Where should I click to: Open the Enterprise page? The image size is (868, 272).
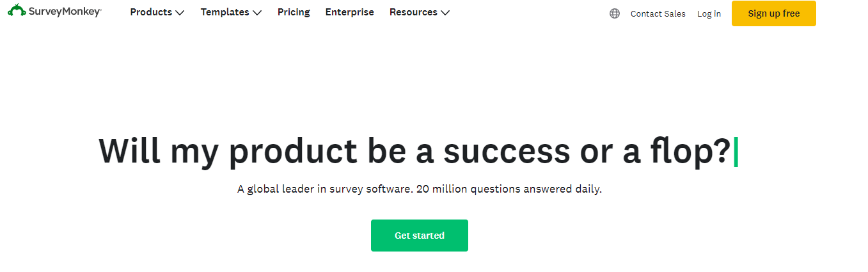click(x=349, y=12)
